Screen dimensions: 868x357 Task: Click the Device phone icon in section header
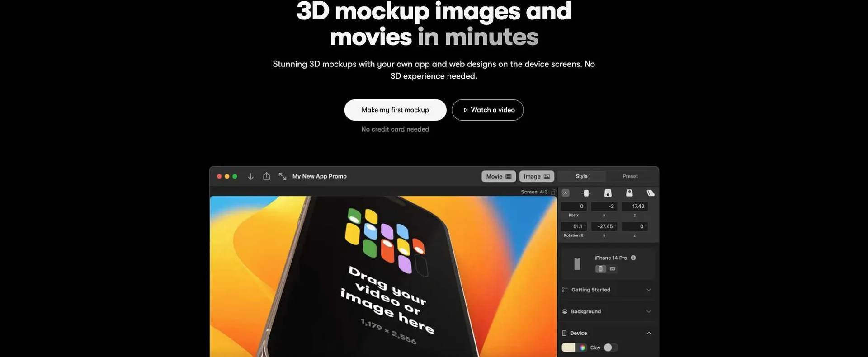point(564,333)
